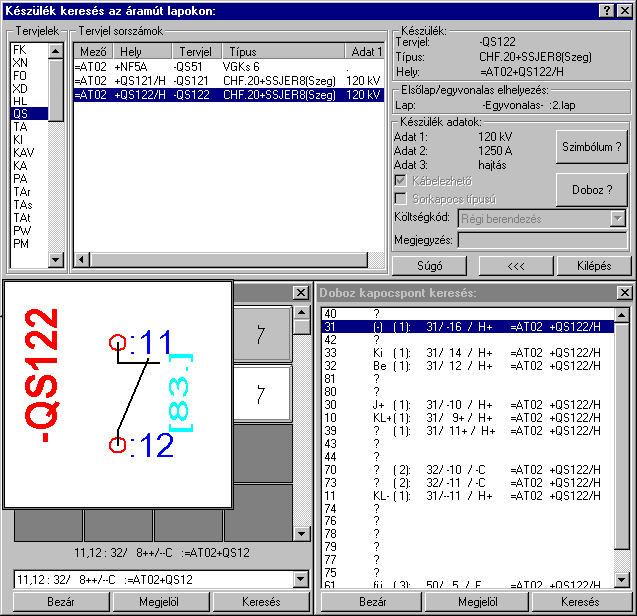Select the gray tile labeled 7

point(259,336)
